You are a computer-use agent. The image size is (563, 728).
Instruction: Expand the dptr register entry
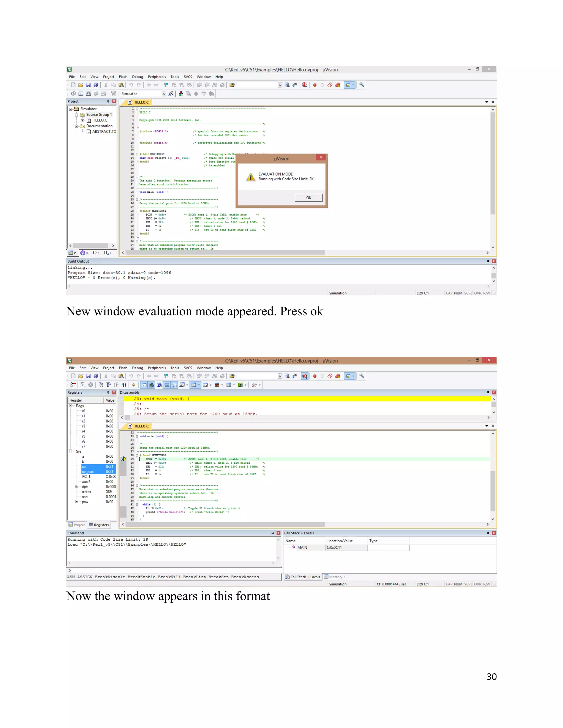77,486
